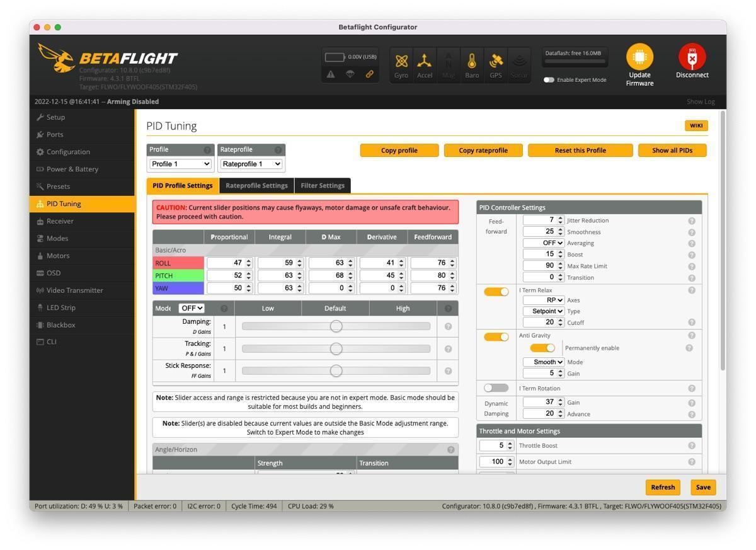Screen dimensions: 756x550
Task: Click the Copy rateprofile button
Action: [483, 151]
